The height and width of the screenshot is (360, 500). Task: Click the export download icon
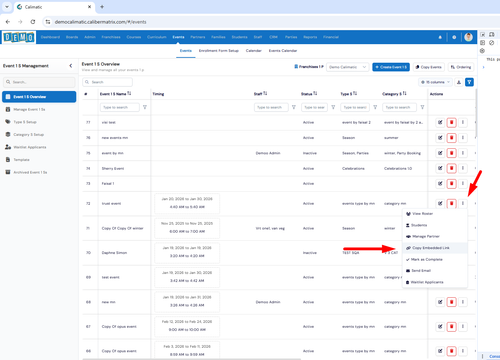(x=459, y=82)
